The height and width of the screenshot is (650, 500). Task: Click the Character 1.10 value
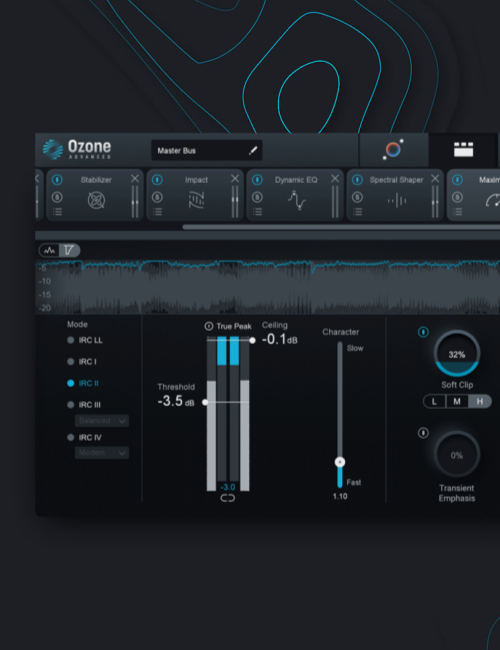pos(340,497)
